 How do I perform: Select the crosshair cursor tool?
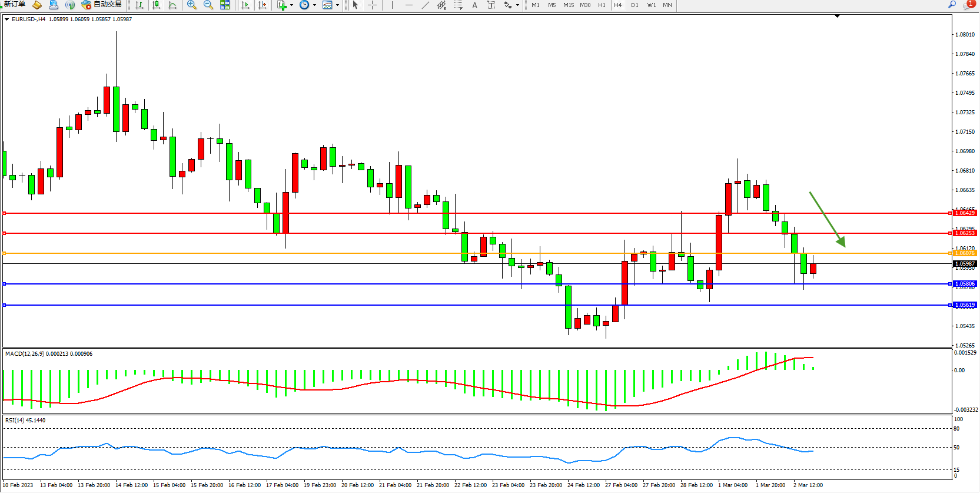372,5
